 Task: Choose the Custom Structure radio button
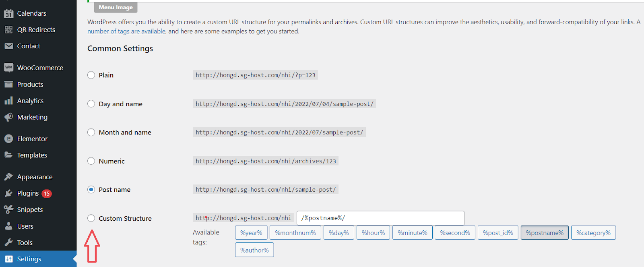click(91, 218)
